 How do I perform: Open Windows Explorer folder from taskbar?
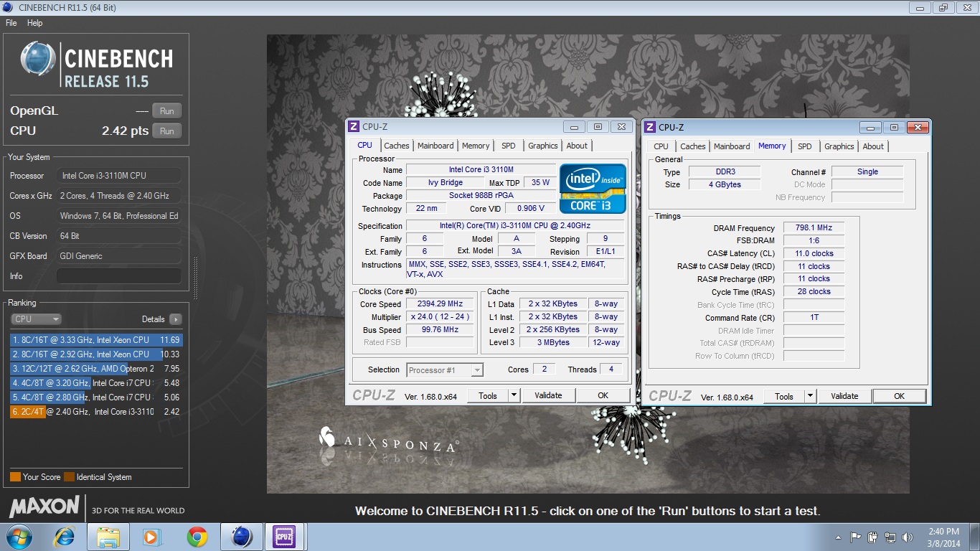(x=108, y=537)
